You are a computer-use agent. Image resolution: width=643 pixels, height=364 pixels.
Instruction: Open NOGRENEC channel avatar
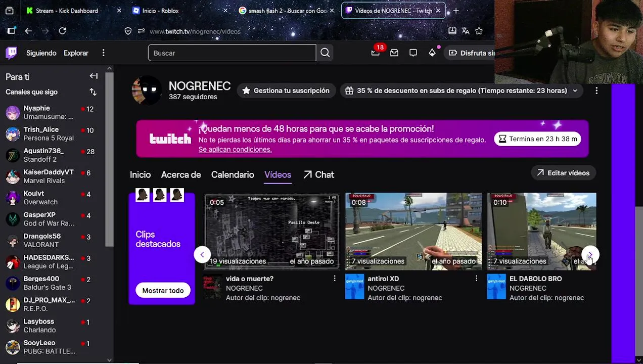[x=147, y=90]
